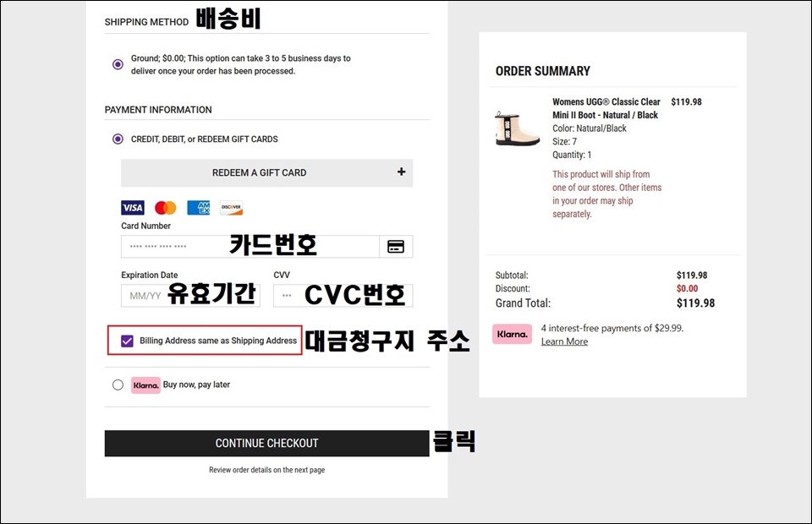Screen dimensions: 812x524
Task: Choose Credit, Debit, or Redeem Gift Cards option
Action: (118, 139)
